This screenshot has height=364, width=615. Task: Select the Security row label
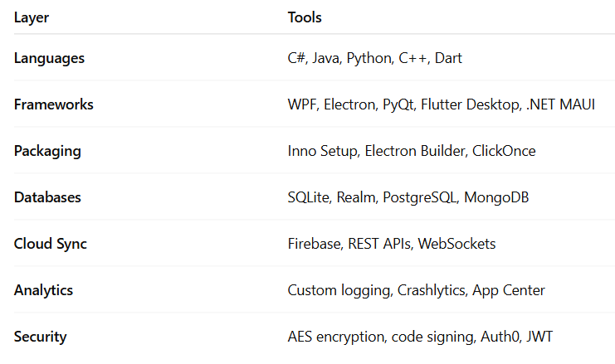[41, 337]
